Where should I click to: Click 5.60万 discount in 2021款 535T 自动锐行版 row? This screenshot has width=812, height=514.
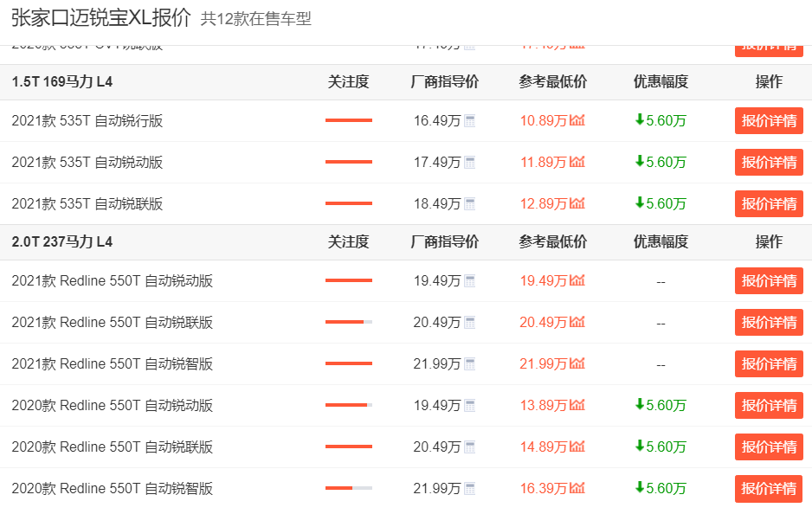click(661, 120)
